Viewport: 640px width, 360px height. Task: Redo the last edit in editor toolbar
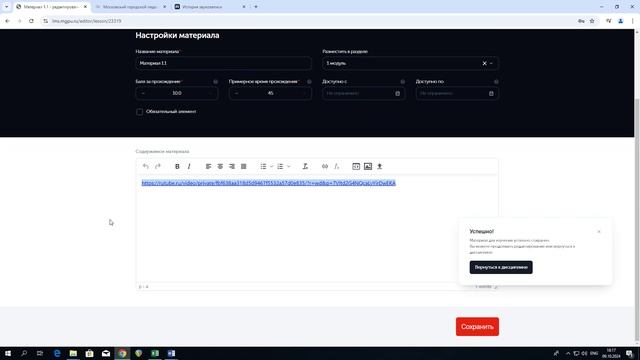(158, 166)
